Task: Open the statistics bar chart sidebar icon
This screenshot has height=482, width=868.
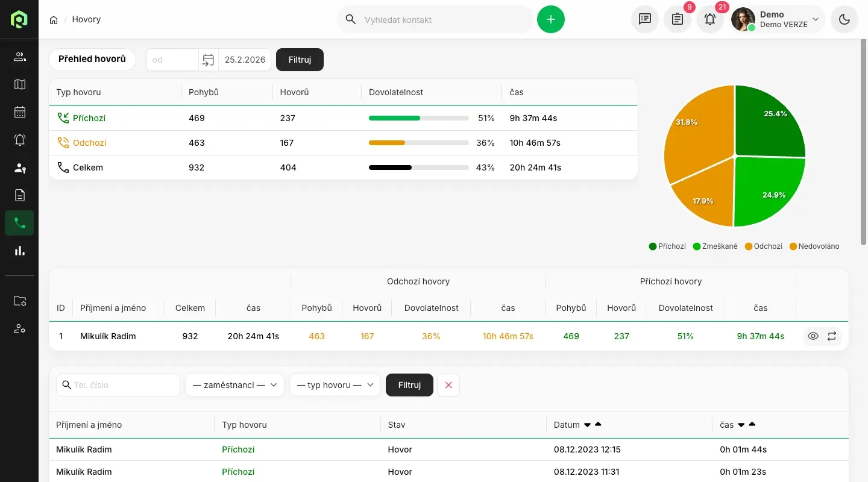Action: coord(19,251)
